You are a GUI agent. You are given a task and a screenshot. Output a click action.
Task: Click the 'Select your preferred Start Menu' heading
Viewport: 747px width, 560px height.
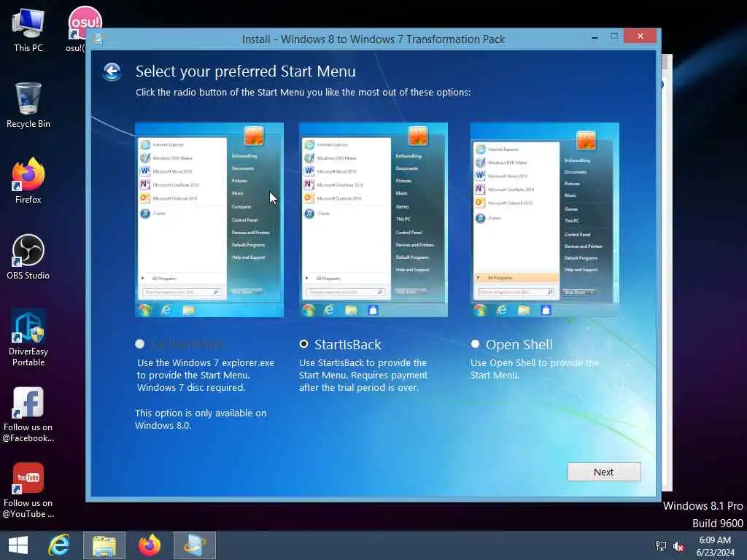[246, 71]
